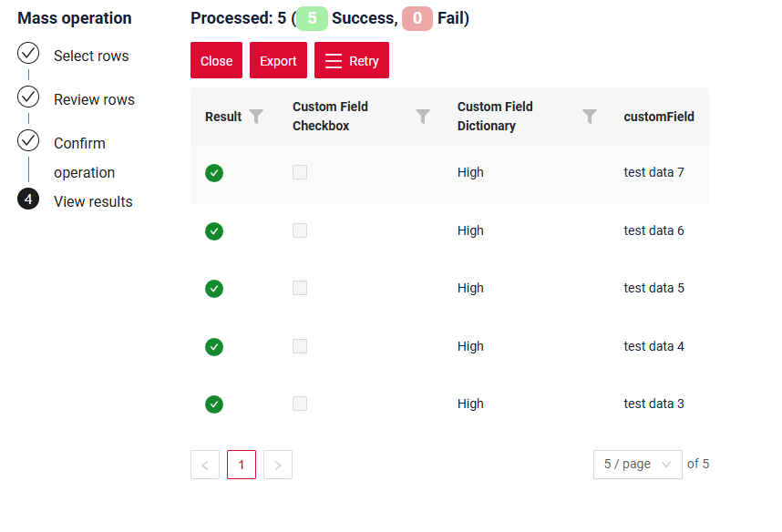Screen dimensions: 782x532
Task: Click success icon for test data 7
Action: pos(214,173)
